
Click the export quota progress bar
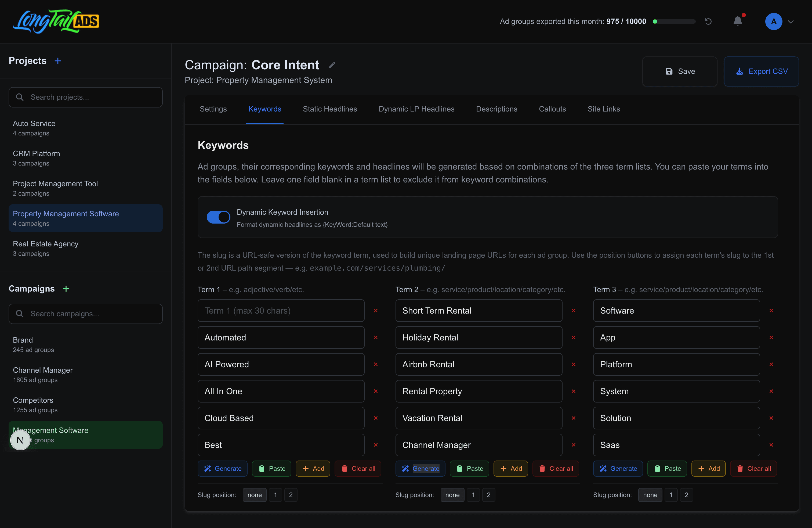pyautogui.click(x=674, y=21)
